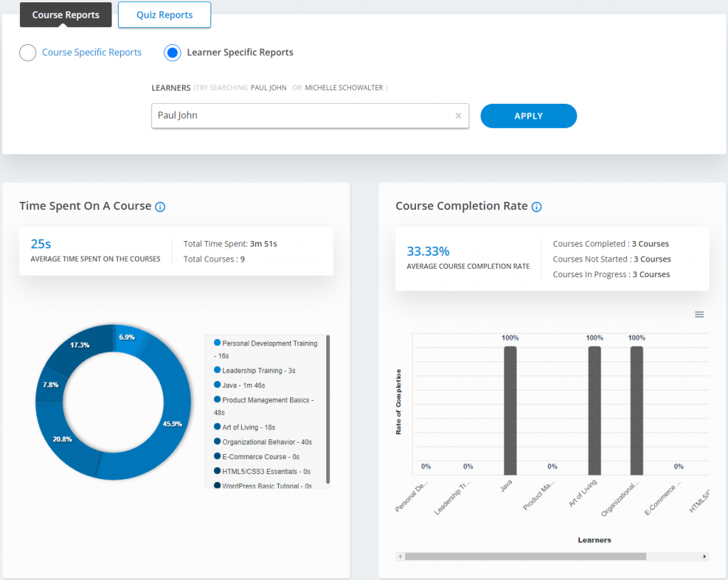Click the Course Specific Reports label
Image resolution: width=728 pixels, height=580 pixels.
[92, 53]
